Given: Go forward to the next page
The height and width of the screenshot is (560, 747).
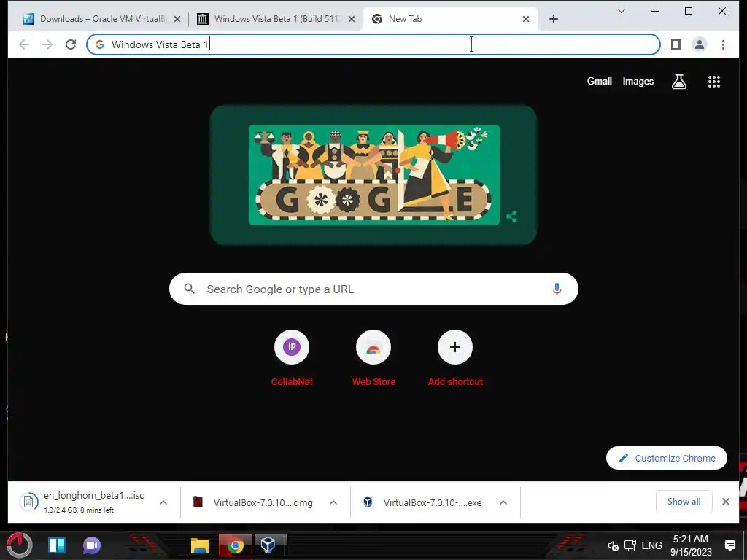Looking at the screenshot, I should (x=47, y=44).
